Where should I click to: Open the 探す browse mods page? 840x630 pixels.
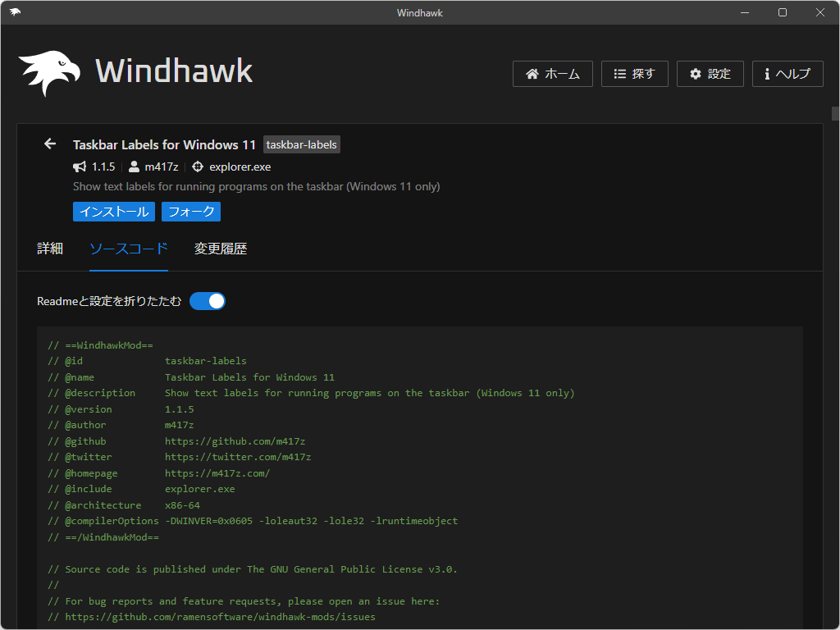[634, 74]
